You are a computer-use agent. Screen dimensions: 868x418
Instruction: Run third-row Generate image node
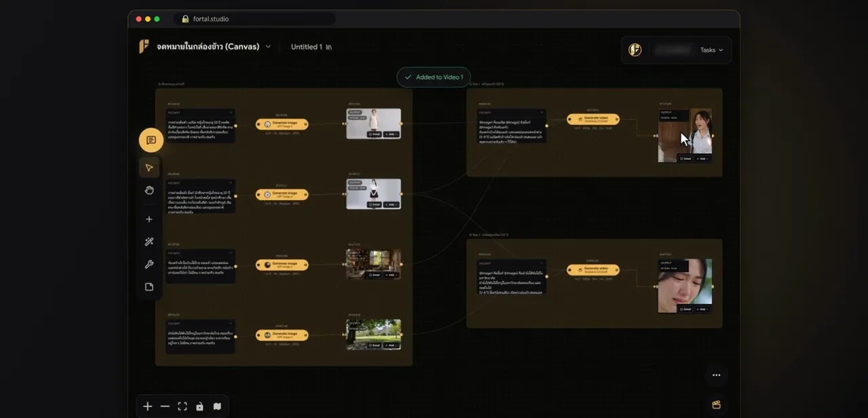click(281, 265)
